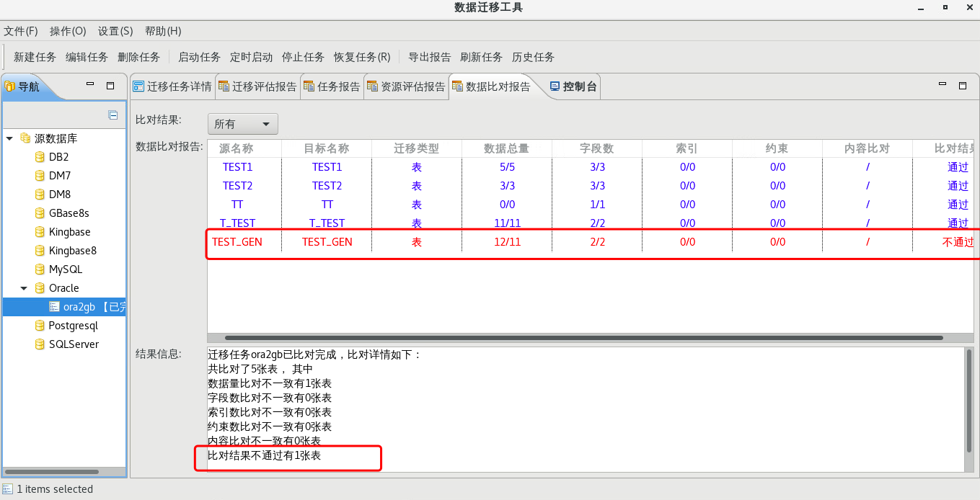Click the 目标名称 column header
This screenshot has height=500, width=980.
(327, 148)
